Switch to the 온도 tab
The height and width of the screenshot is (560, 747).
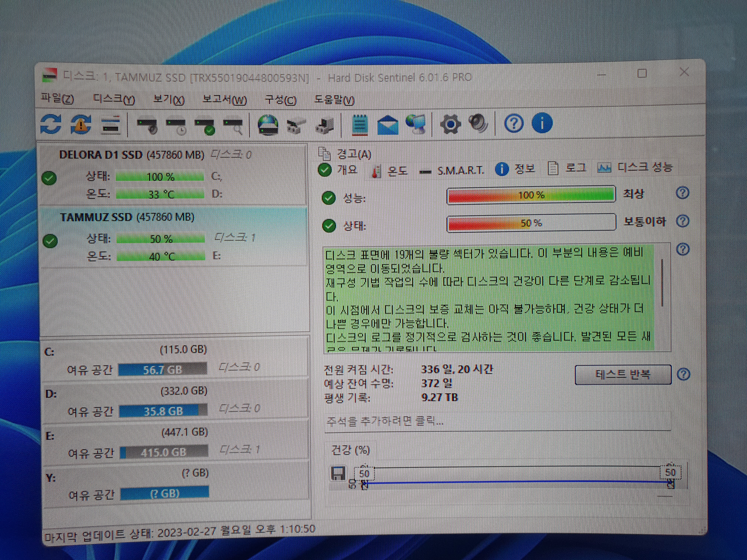(389, 171)
